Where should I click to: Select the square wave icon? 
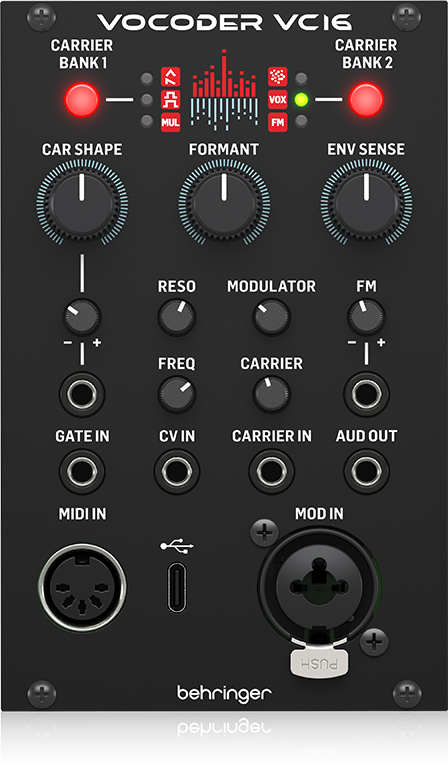coord(170,100)
